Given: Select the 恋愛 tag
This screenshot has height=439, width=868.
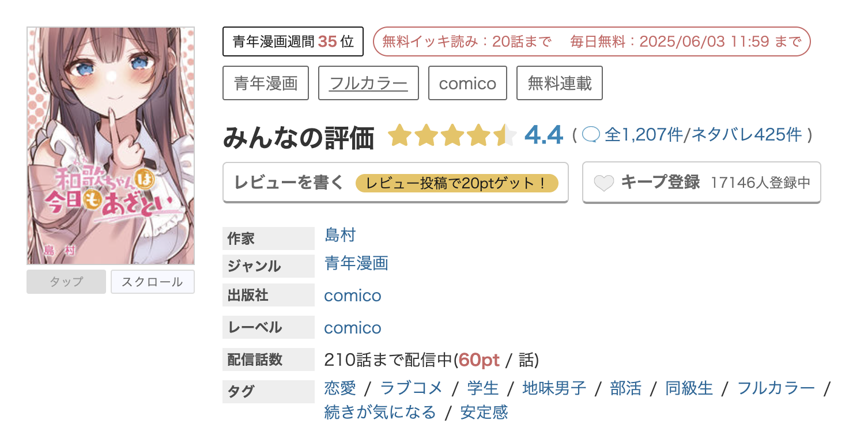Looking at the screenshot, I should tap(339, 388).
